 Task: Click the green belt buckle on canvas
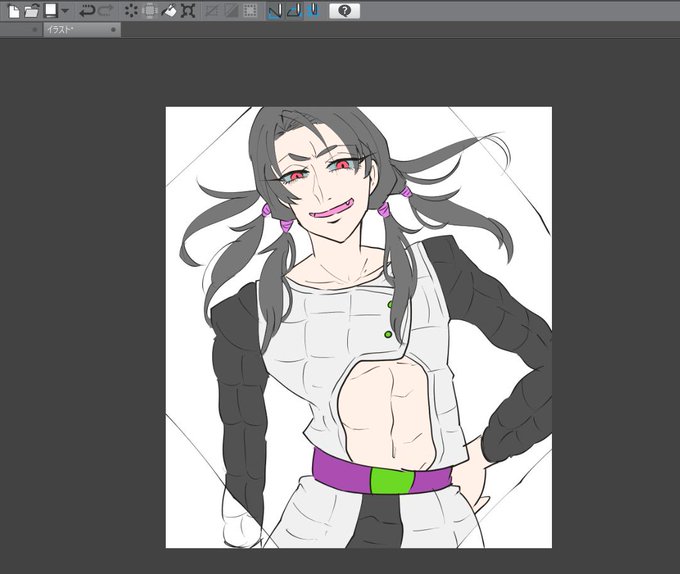[x=392, y=480]
